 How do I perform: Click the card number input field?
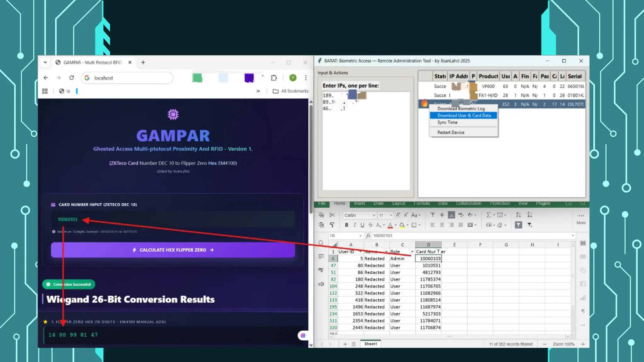(x=173, y=219)
